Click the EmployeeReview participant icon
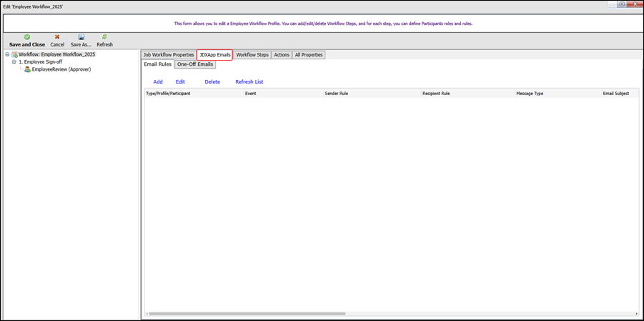The height and width of the screenshot is (321, 644). tap(27, 70)
